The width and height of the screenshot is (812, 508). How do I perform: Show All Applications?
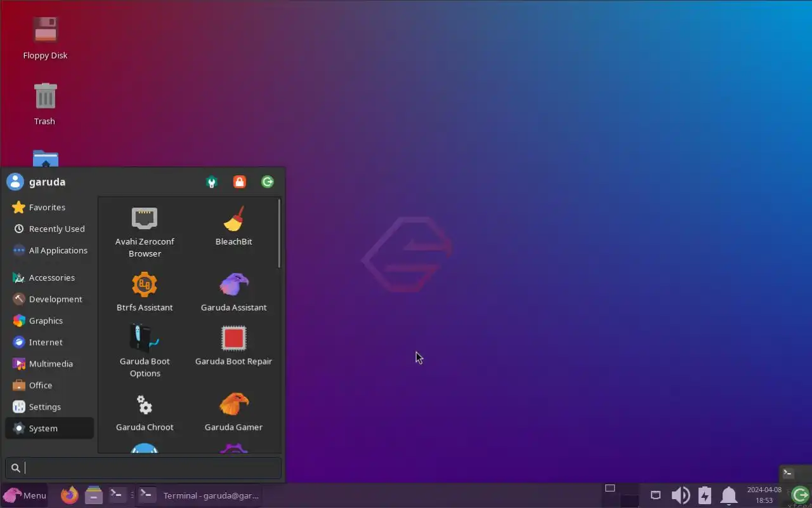(x=49, y=250)
